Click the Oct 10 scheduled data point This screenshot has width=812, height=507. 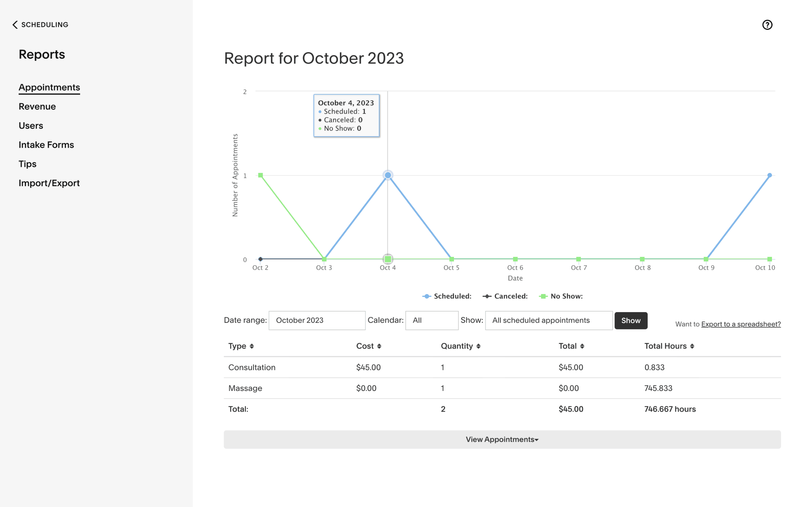(770, 175)
